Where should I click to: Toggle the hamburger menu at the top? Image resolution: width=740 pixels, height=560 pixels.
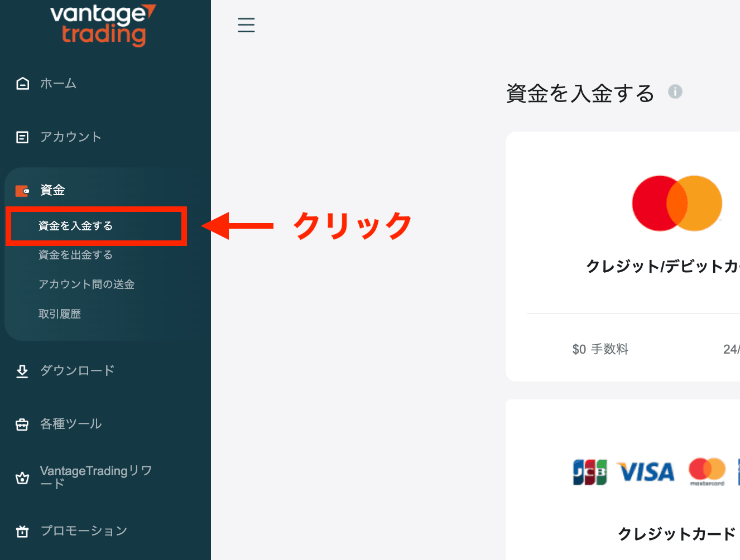[246, 25]
